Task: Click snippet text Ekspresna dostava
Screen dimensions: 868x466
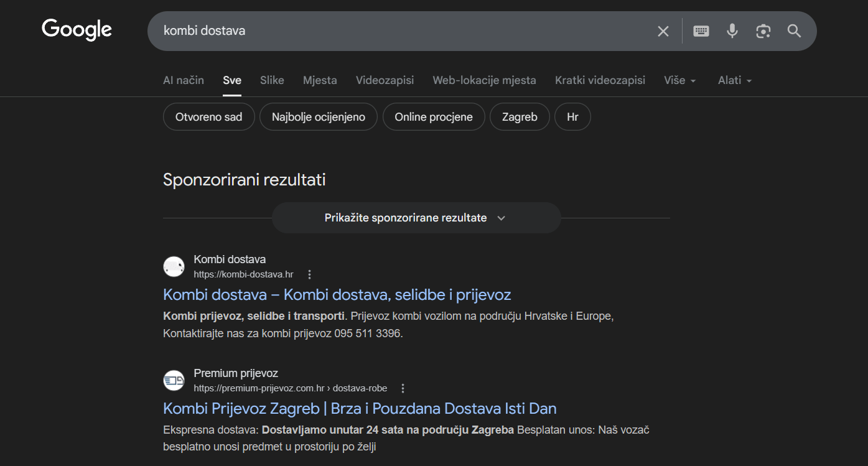Action: [211, 430]
